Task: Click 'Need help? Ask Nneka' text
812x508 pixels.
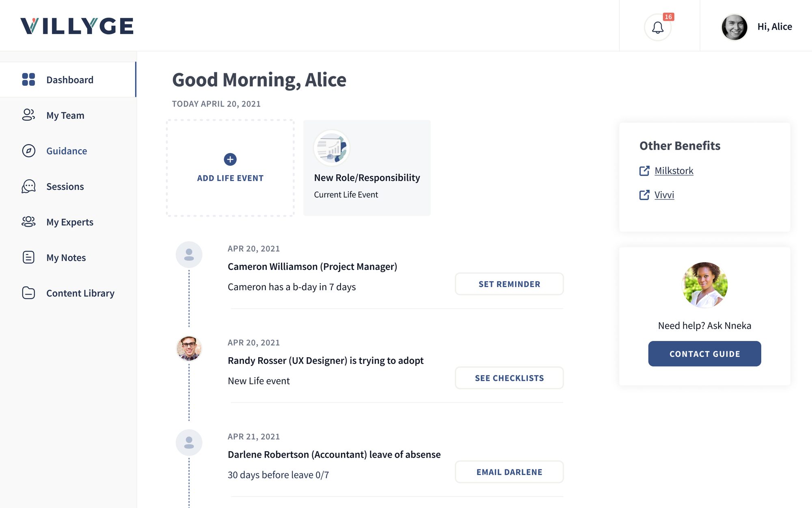Action: point(704,326)
